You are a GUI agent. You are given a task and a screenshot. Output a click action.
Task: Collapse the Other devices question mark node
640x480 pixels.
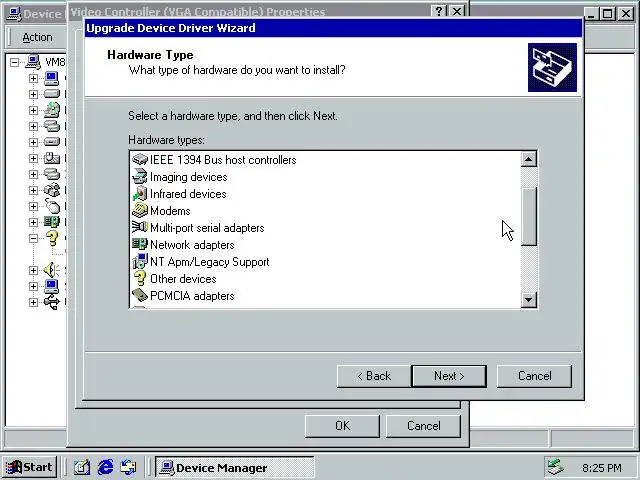tap(33, 238)
